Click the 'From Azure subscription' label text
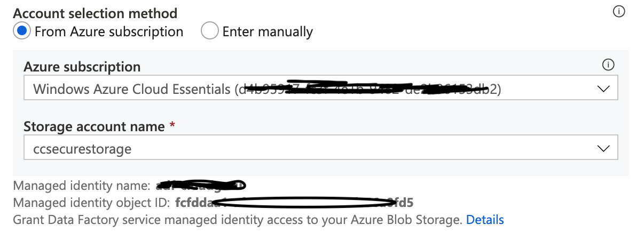Viewport: 644px width, 240px height. point(109,31)
